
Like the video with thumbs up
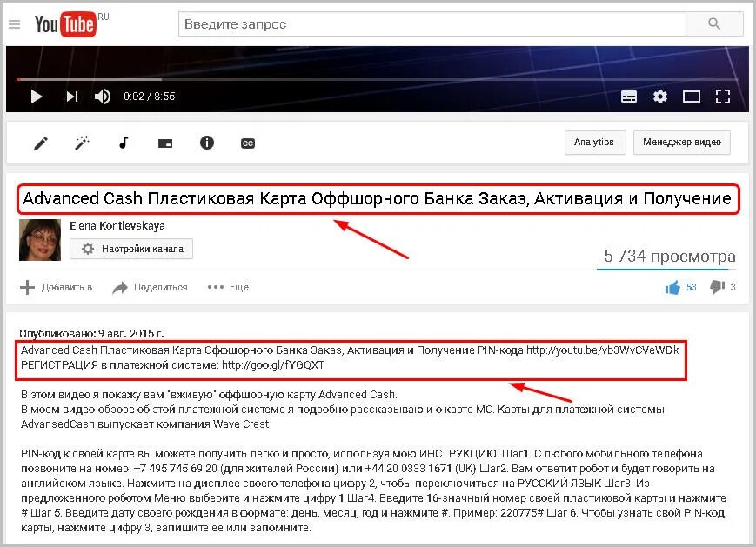[x=672, y=287]
